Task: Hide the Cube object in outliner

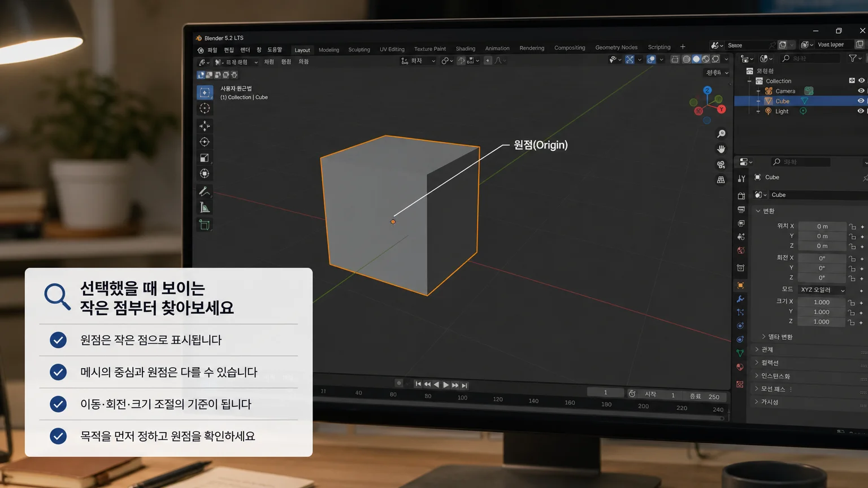Action: 861,101
